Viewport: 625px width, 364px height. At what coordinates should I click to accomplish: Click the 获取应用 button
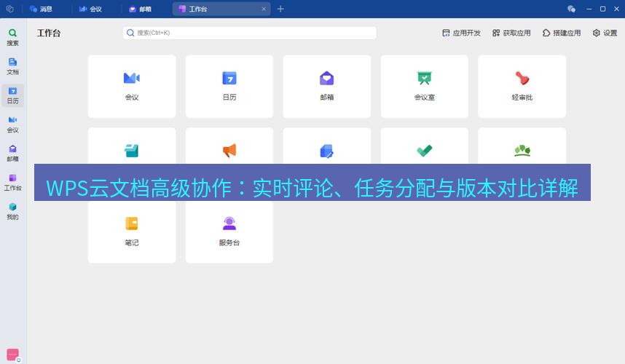click(512, 33)
